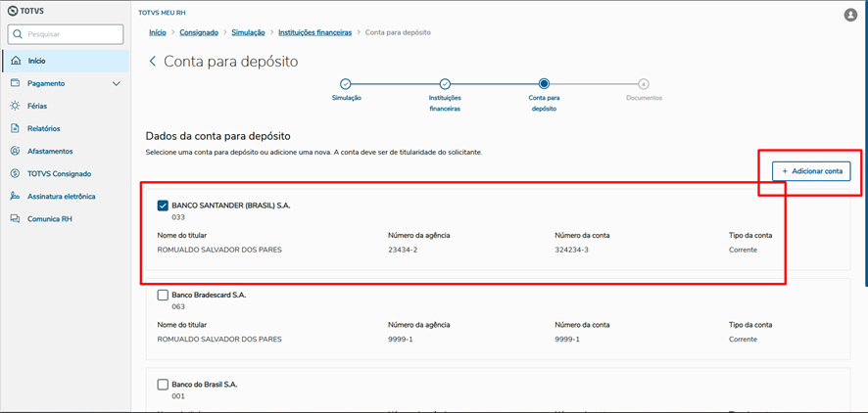Click account number 324234-3
The width and height of the screenshot is (868, 413).
pyautogui.click(x=571, y=250)
